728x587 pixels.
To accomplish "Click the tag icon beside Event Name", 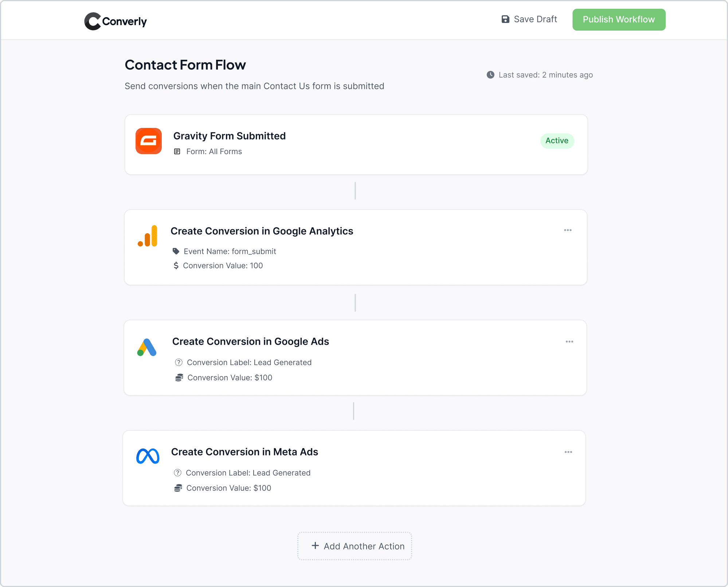I will coord(176,251).
